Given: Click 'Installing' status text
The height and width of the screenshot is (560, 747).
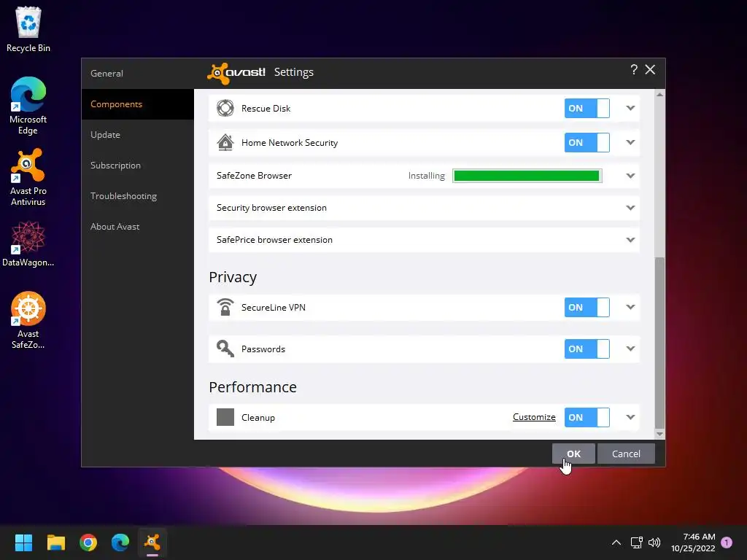Looking at the screenshot, I should coord(426,176).
